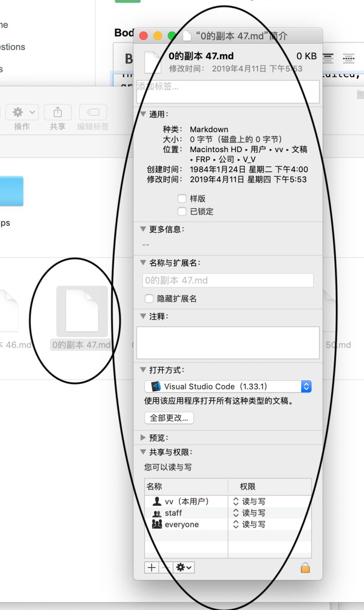The width and height of the screenshot is (364, 610).
Task: Click the vv user icon in permissions table
Action: (x=157, y=501)
